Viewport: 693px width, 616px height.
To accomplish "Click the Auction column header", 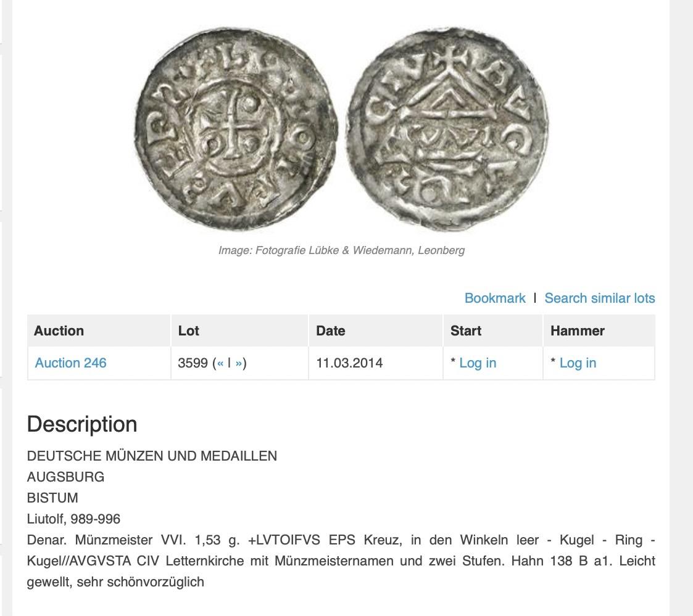I will pos(99,331).
